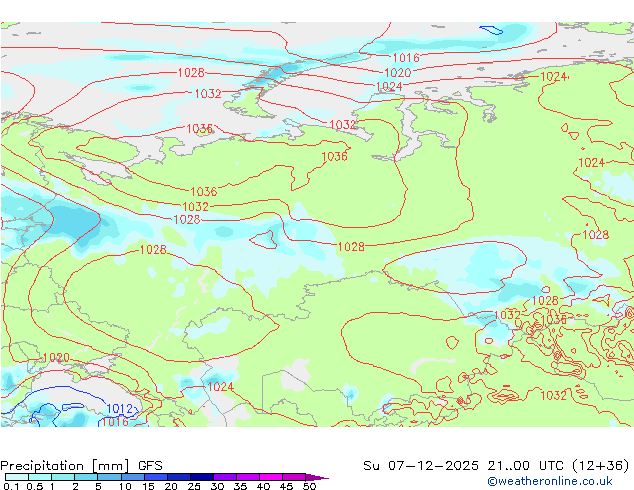Screen dimensions: 634x490
Task: Select the 45–50 mm legend swatch
Action: [294, 477]
